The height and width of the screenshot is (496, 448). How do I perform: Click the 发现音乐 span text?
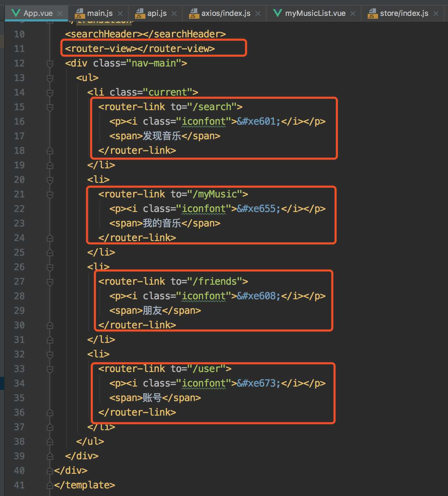(162, 136)
